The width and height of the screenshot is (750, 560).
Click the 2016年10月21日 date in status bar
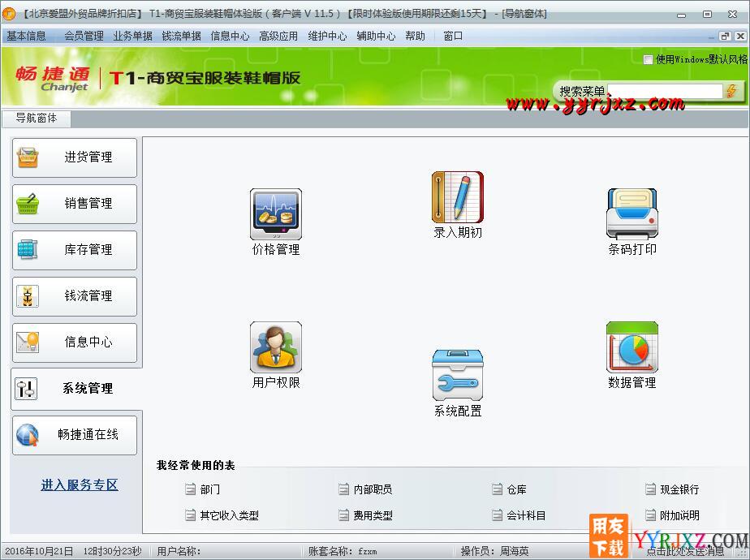39,551
